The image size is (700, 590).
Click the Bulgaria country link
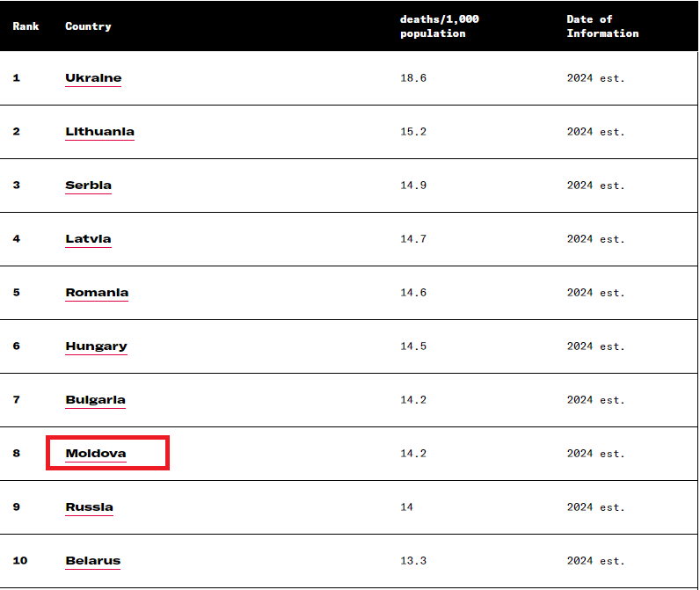95,400
